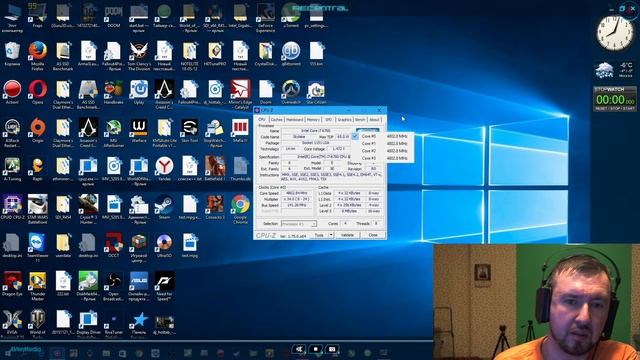Image resolution: width=640 pixels, height=360 pixels.
Task: Select Core #3 in clock popup
Action: tap(382, 158)
